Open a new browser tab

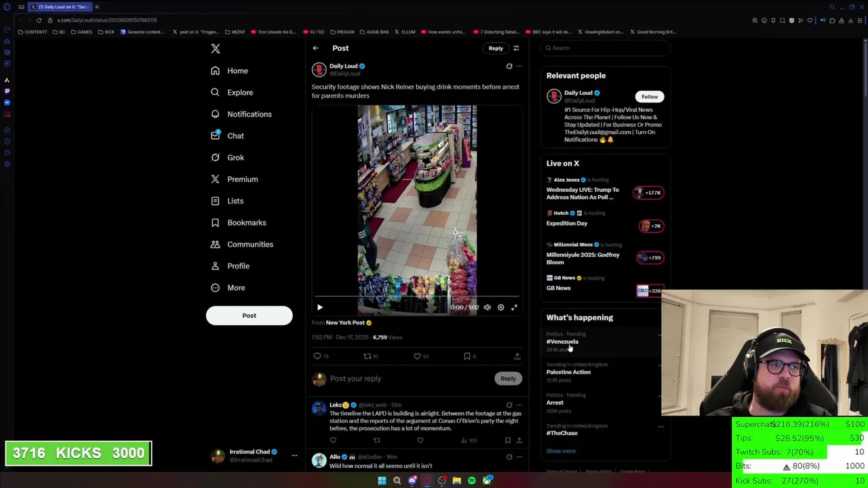point(96,7)
